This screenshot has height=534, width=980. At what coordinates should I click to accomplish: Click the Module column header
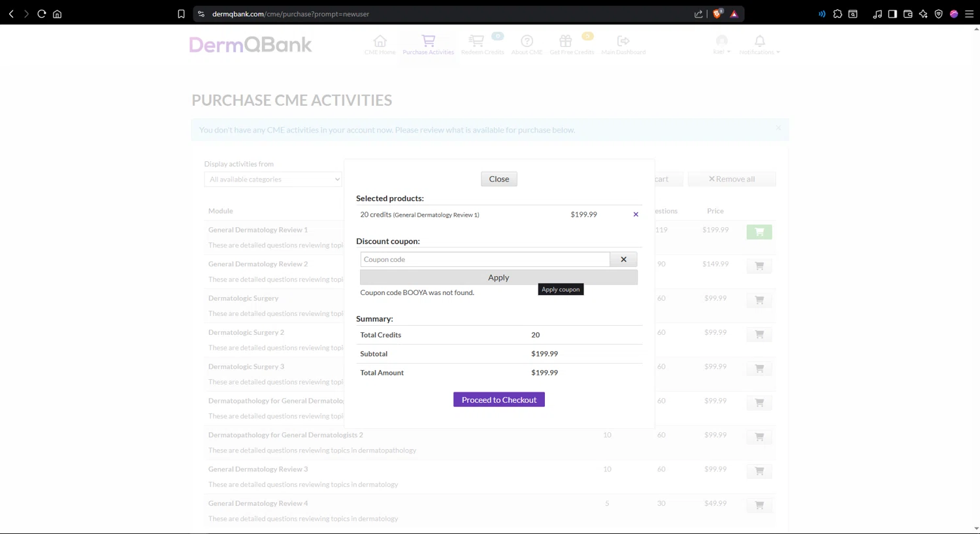(220, 211)
